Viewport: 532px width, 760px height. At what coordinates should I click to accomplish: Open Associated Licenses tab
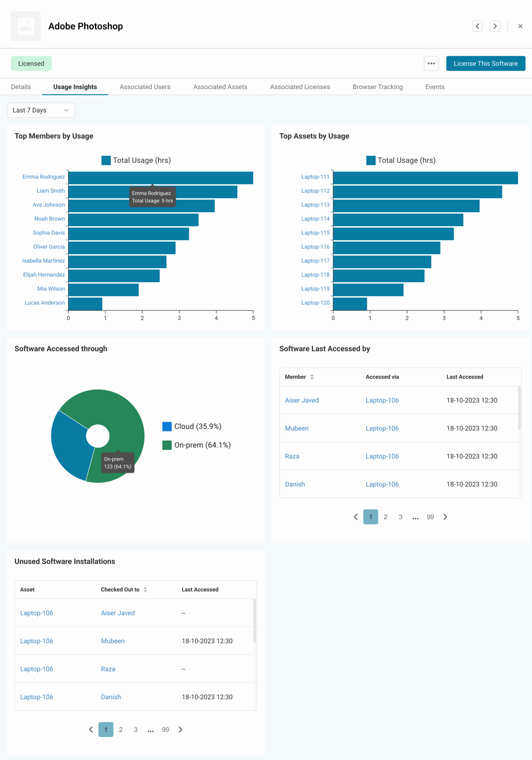300,87
